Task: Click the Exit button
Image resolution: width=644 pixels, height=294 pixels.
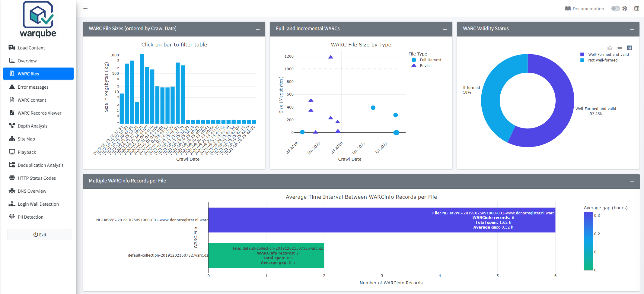Action: click(x=40, y=235)
